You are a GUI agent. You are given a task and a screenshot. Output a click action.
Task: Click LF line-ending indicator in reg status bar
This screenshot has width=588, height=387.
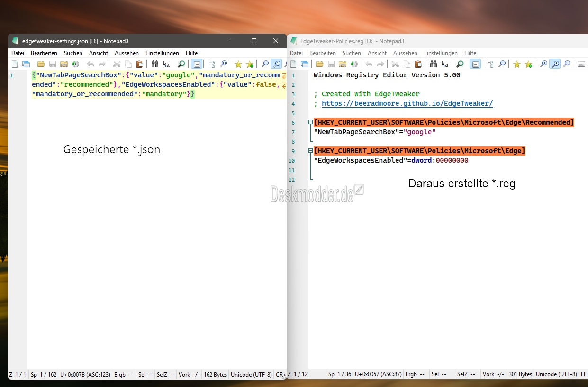coord(584,374)
